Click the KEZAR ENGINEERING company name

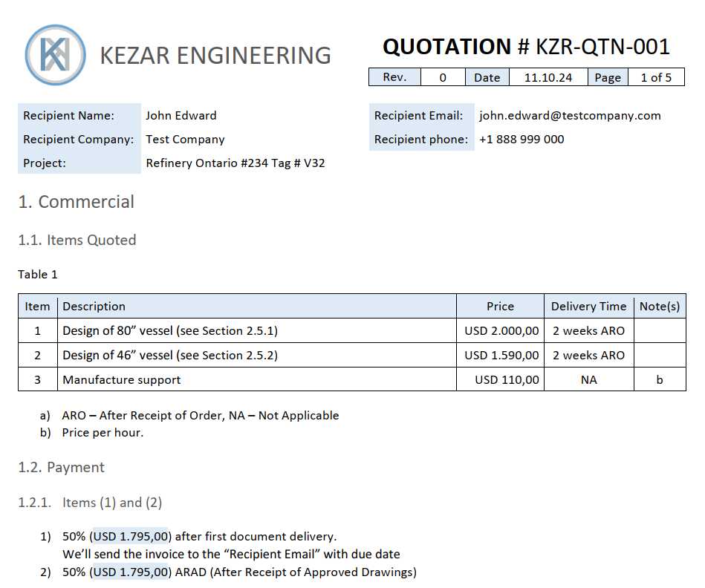point(215,56)
